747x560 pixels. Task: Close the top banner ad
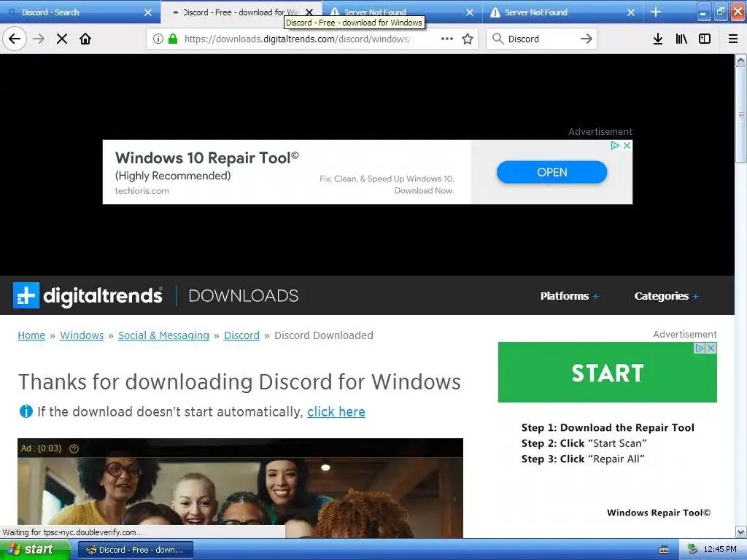click(627, 145)
